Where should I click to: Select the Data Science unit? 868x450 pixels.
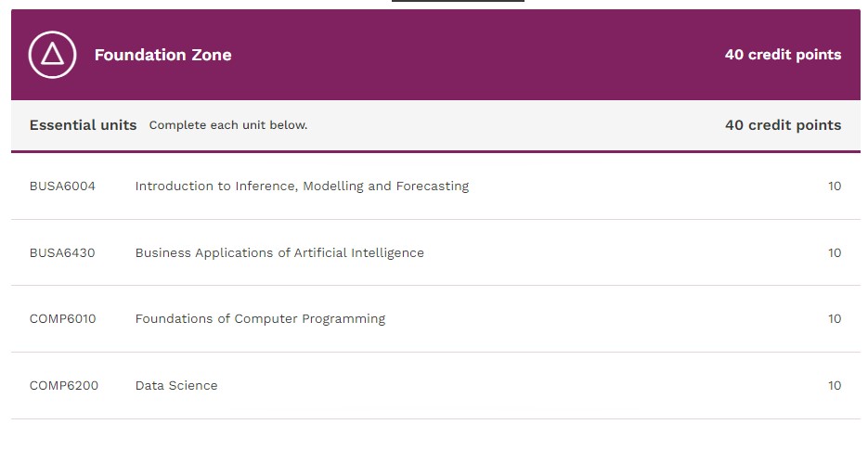click(x=176, y=386)
